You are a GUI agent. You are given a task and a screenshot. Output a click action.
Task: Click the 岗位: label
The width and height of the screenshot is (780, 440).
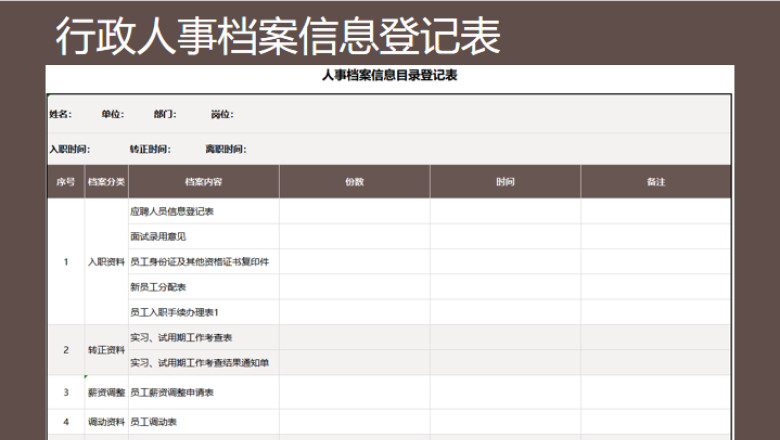click(x=222, y=114)
